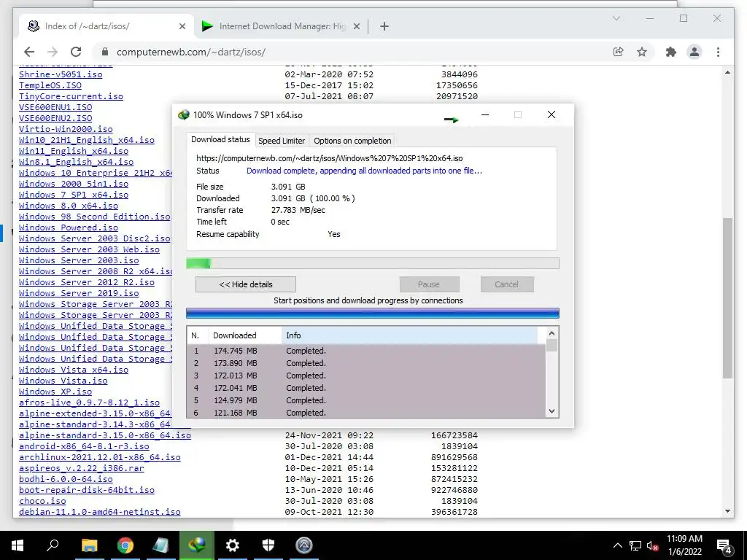The image size is (747, 560).
Task: Open the Windows_XP.iso link
Action: click(55, 392)
